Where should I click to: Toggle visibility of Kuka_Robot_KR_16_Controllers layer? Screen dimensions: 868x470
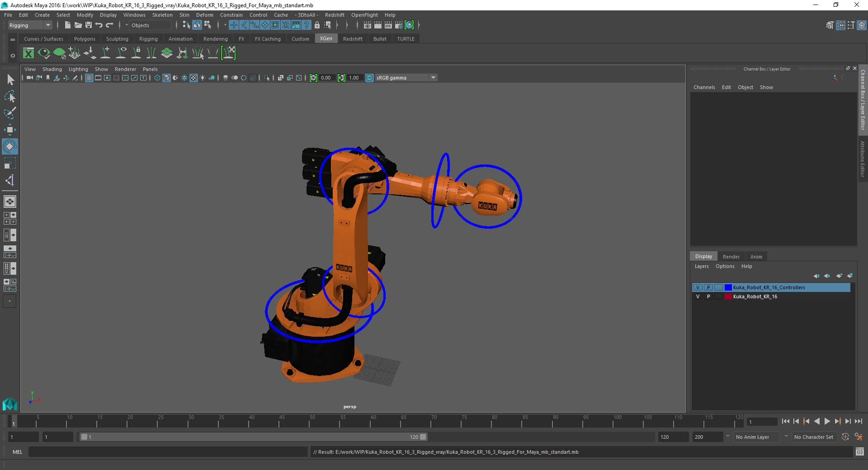click(698, 287)
